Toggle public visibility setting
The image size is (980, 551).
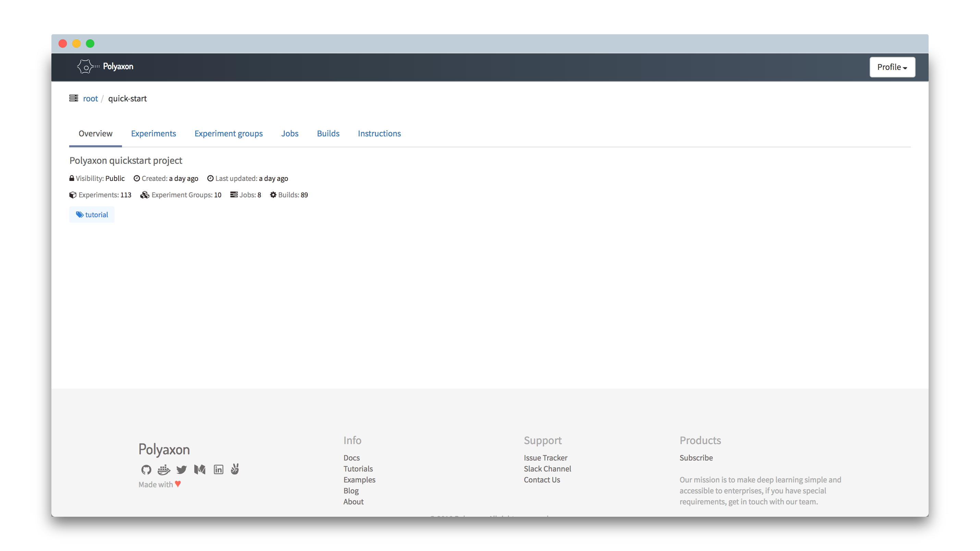pyautogui.click(x=114, y=178)
